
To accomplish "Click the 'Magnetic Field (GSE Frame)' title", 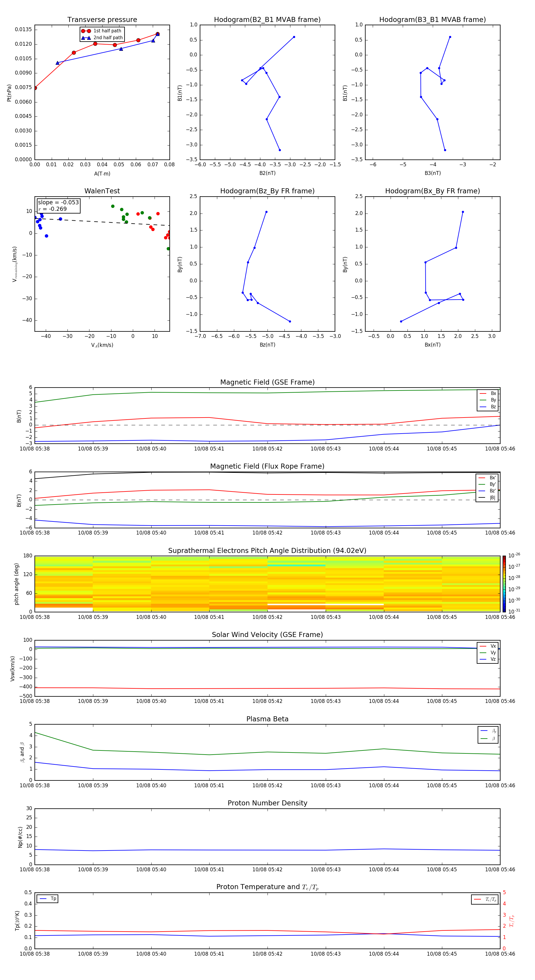I will coord(267,382).
